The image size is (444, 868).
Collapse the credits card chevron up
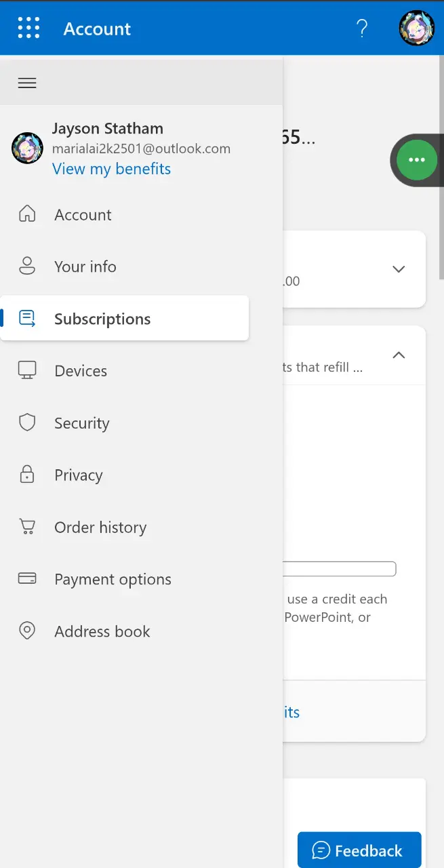pos(399,355)
